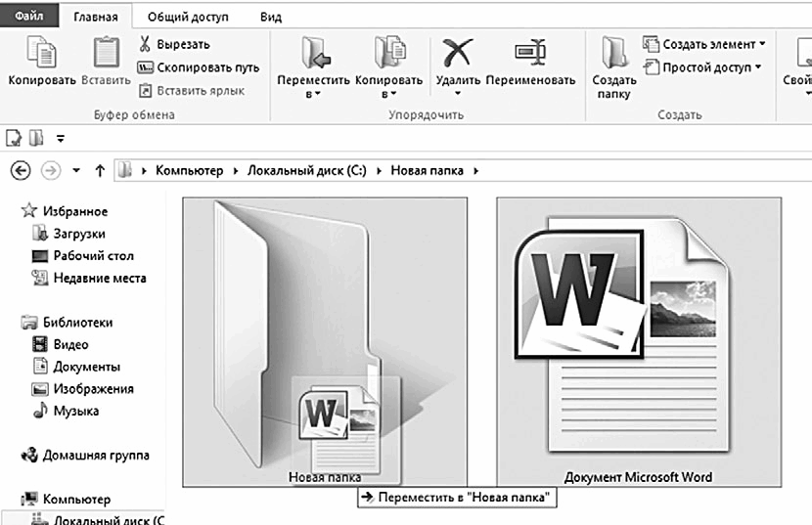The width and height of the screenshot is (812, 525).
Task: Click the Удалить red cross icon
Action: 457,53
